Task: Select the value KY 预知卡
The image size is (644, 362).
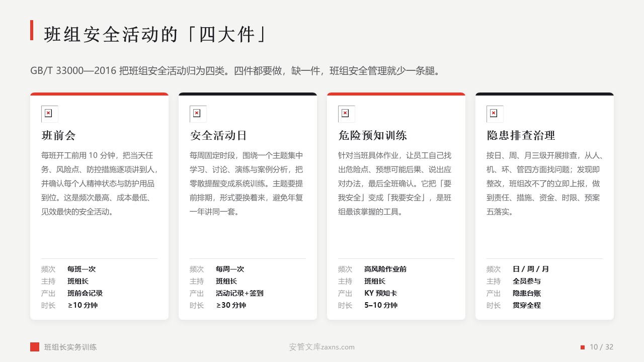Action: [381, 293]
